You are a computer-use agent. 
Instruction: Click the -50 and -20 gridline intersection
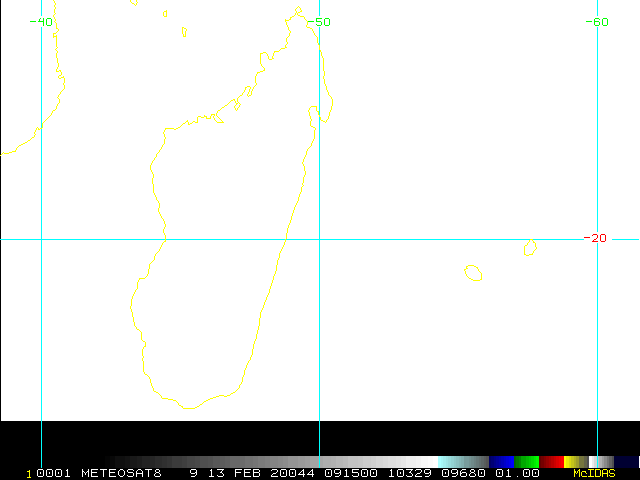[319, 239]
